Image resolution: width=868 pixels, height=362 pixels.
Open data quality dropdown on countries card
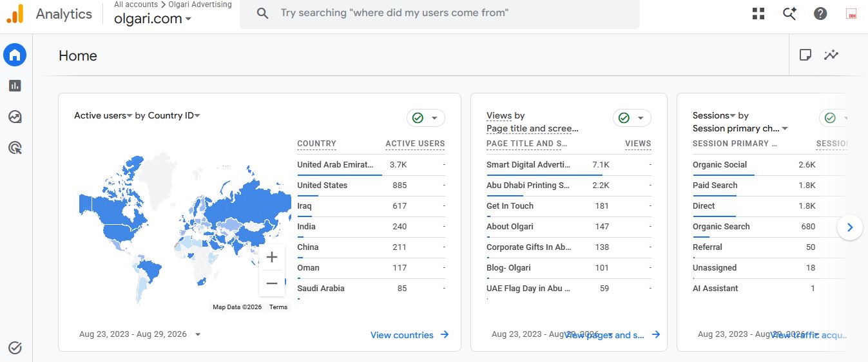point(426,118)
